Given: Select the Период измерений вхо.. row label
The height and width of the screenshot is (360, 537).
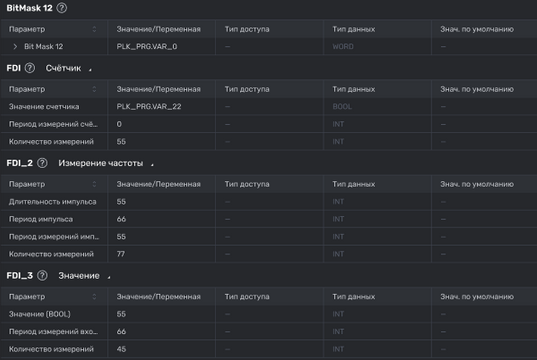Looking at the screenshot, I should click(x=53, y=332).
